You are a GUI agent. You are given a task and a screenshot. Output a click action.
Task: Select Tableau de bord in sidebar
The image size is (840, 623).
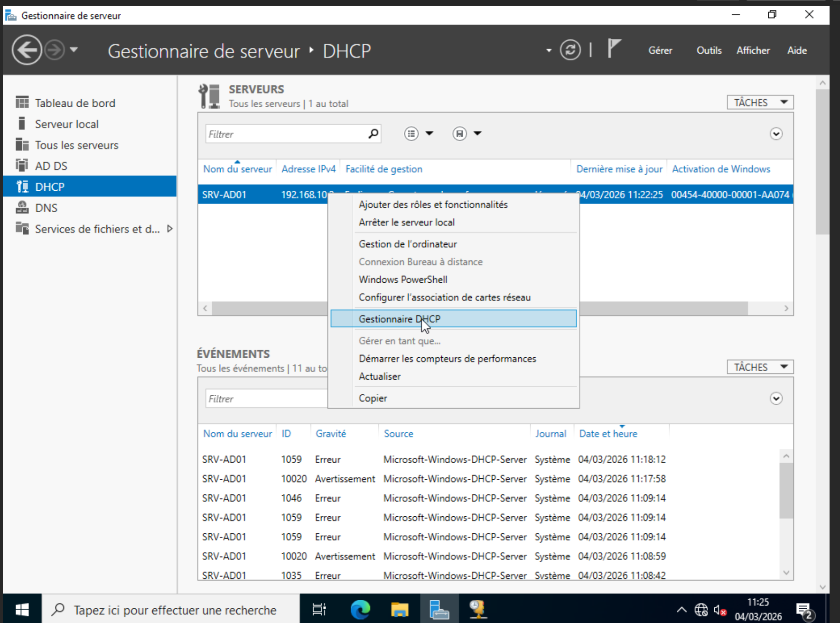(x=75, y=103)
